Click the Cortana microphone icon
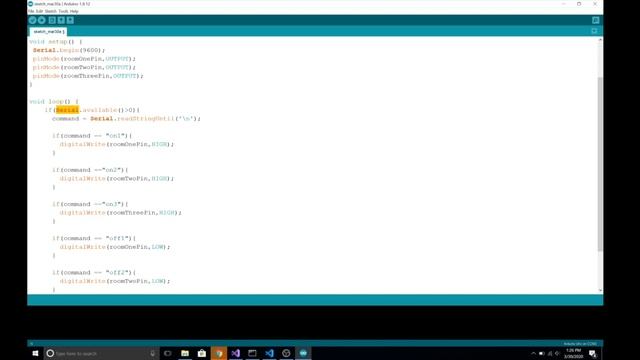This screenshot has width=640, height=360. click(153, 353)
